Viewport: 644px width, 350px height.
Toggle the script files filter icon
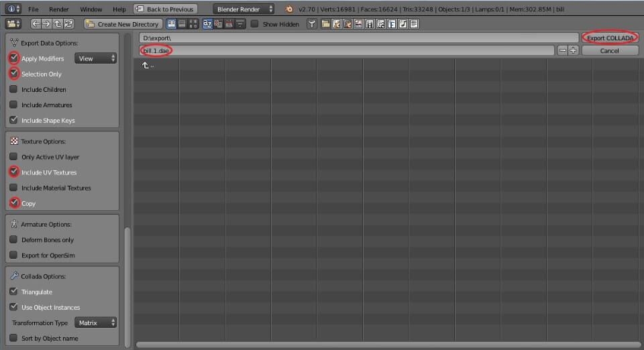pos(381,23)
